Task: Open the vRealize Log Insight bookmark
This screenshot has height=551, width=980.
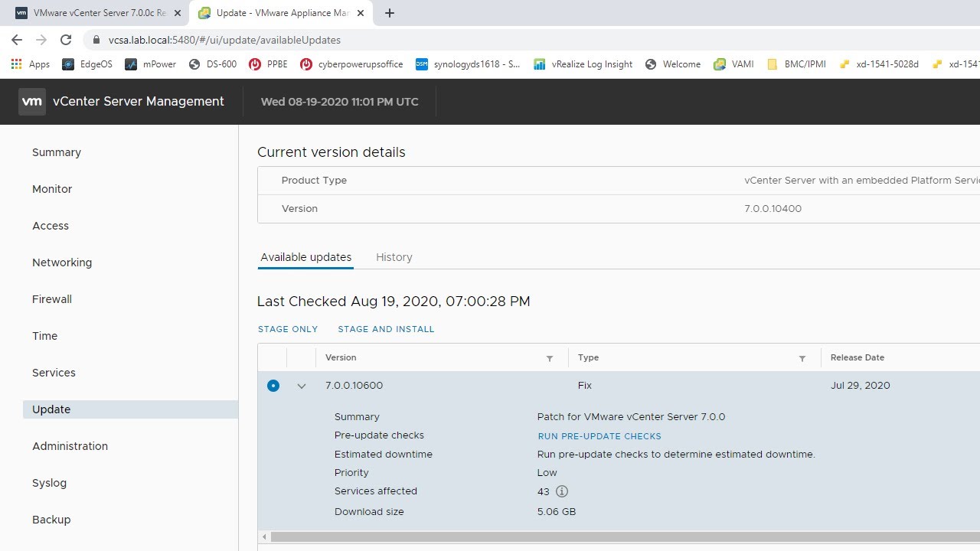Action: click(x=583, y=64)
